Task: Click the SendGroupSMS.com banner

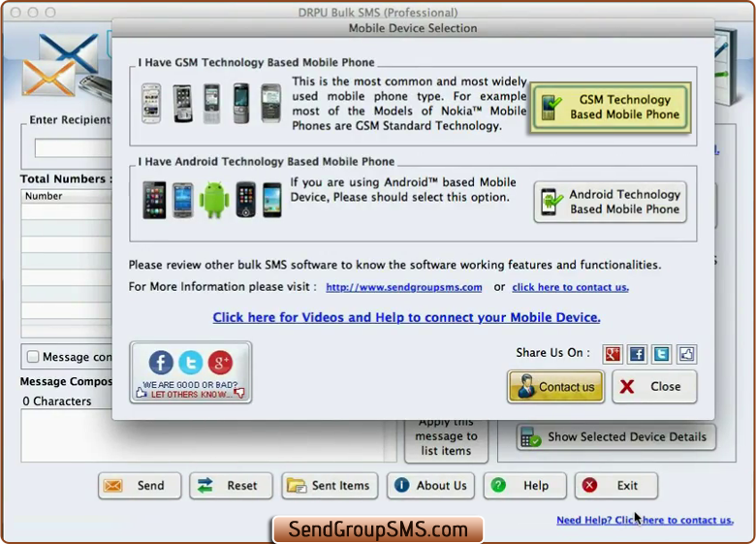Action: coord(378,529)
